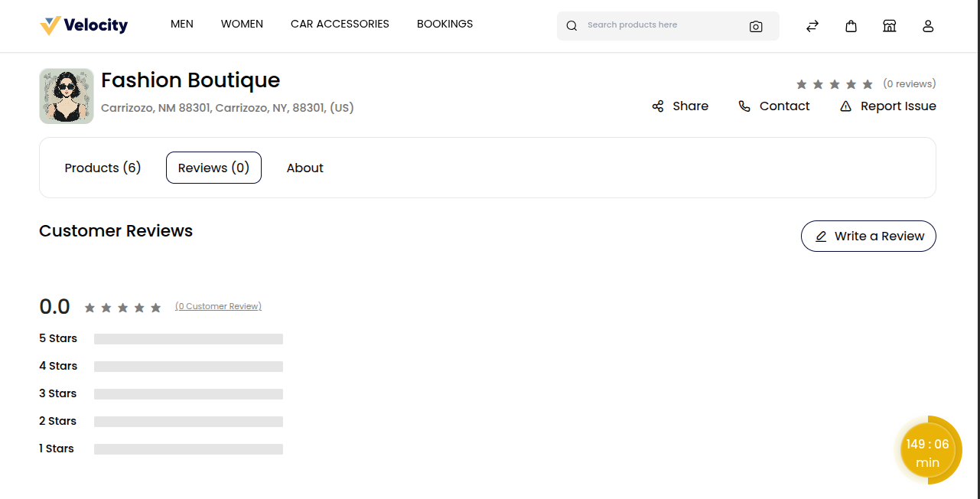Click the store icon in header
Screen dimensions: 980x499
tap(889, 26)
